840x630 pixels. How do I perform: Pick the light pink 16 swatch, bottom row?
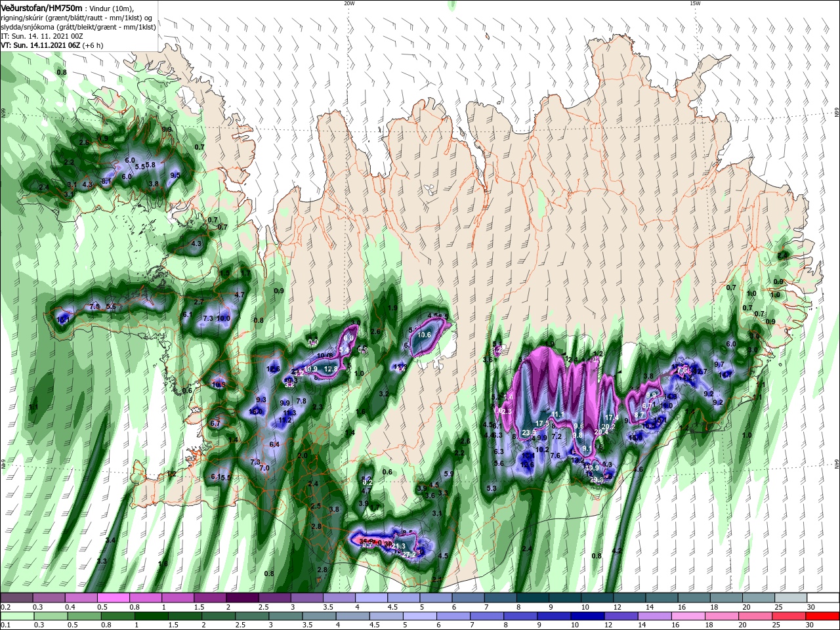click(x=688, y=616)
